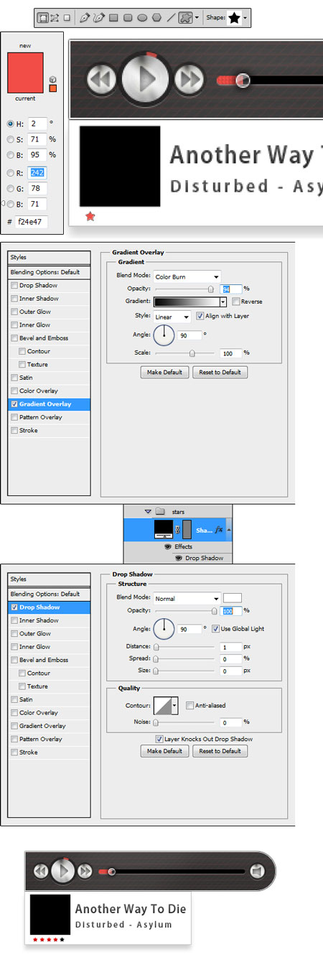Enable Inner Glow in Gradient Overlay dialog
The image size is (323, 980).
tap(14, 325)
